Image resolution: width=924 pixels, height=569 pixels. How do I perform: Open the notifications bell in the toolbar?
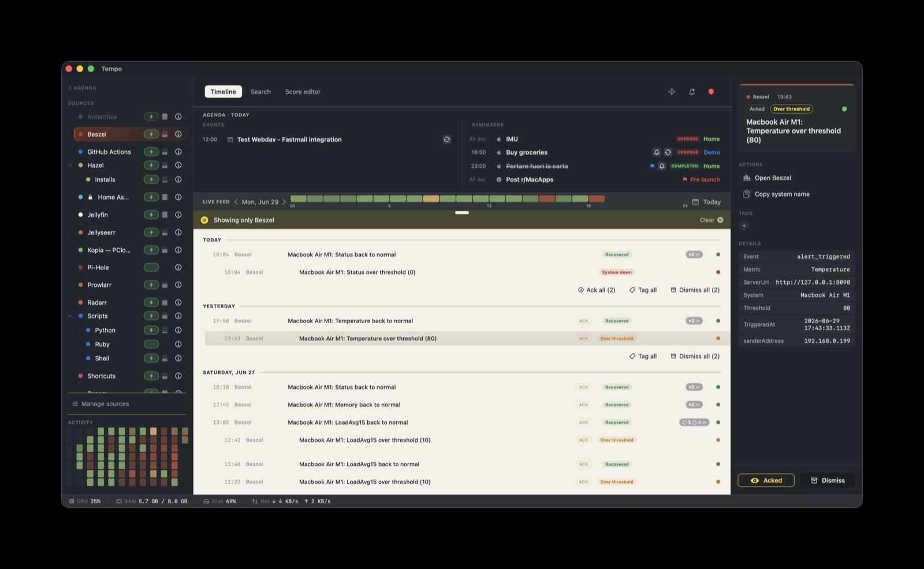point(692,92)
